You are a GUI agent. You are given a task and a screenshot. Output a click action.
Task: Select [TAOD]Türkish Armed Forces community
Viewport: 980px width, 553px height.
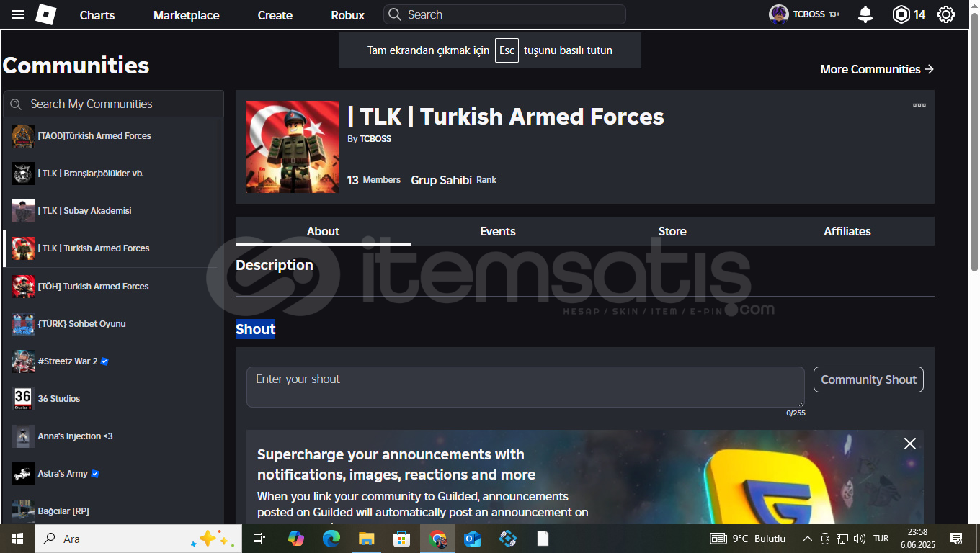click(x=112, y=136)
